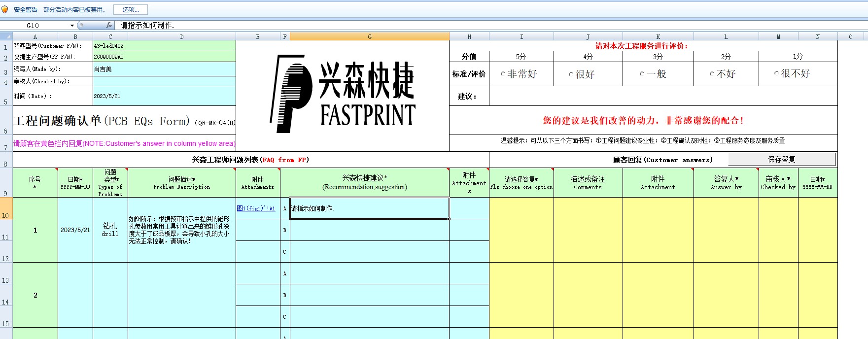The width and height of the screenshot is (868, 339).
Task: Click the 快捷生产型号(FP P/N) label
Action: [44, 57]
